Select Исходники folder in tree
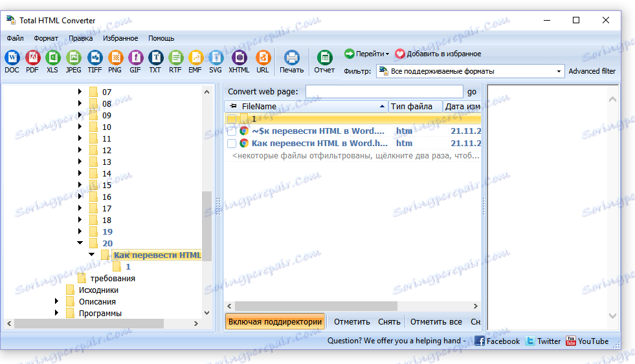635x364 pixels. click(98, 290)
